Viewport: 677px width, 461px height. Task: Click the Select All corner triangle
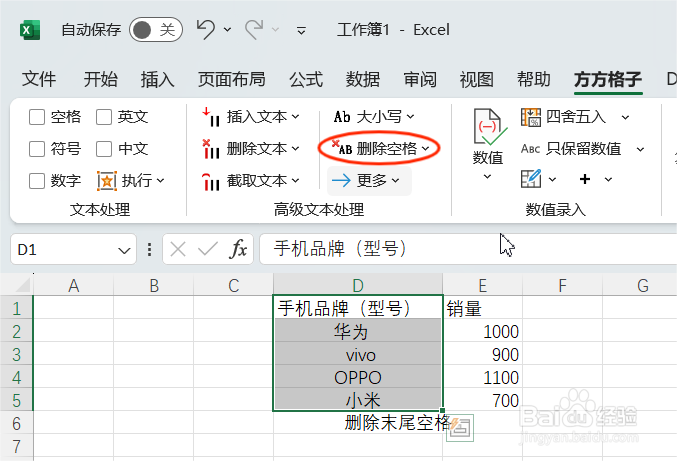coord(22,285)
